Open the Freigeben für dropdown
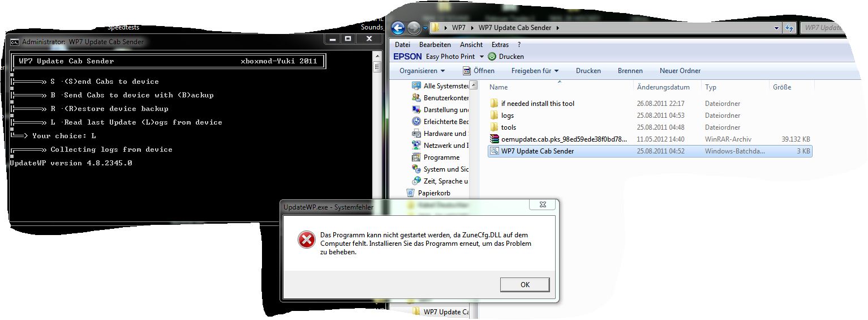 (535, 71)
